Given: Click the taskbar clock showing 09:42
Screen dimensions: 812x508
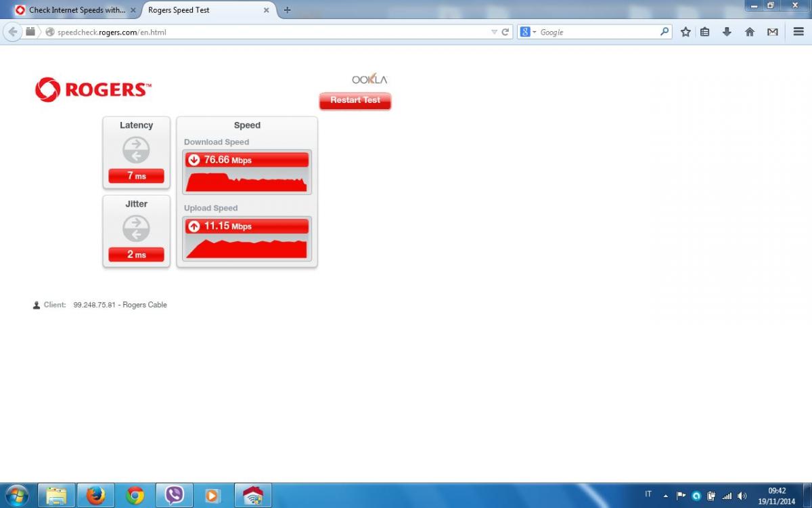Looking at the screenshot, I should tap(778, 496).
